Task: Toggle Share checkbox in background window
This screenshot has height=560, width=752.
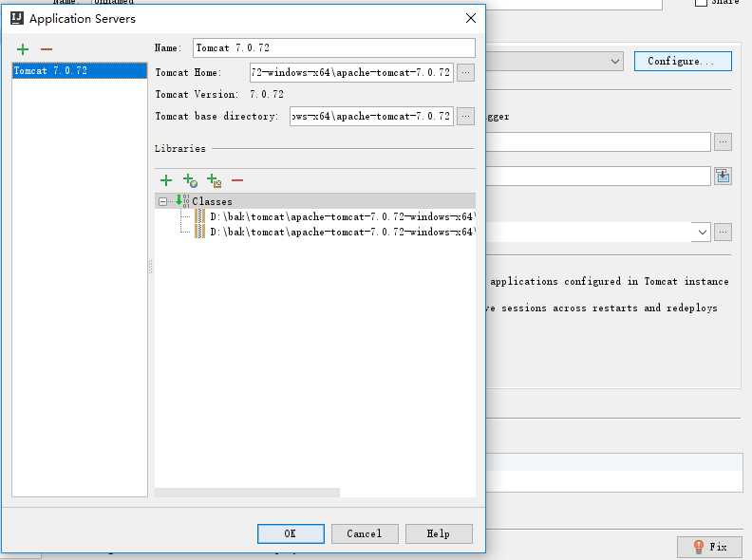Action: (701, 2)
